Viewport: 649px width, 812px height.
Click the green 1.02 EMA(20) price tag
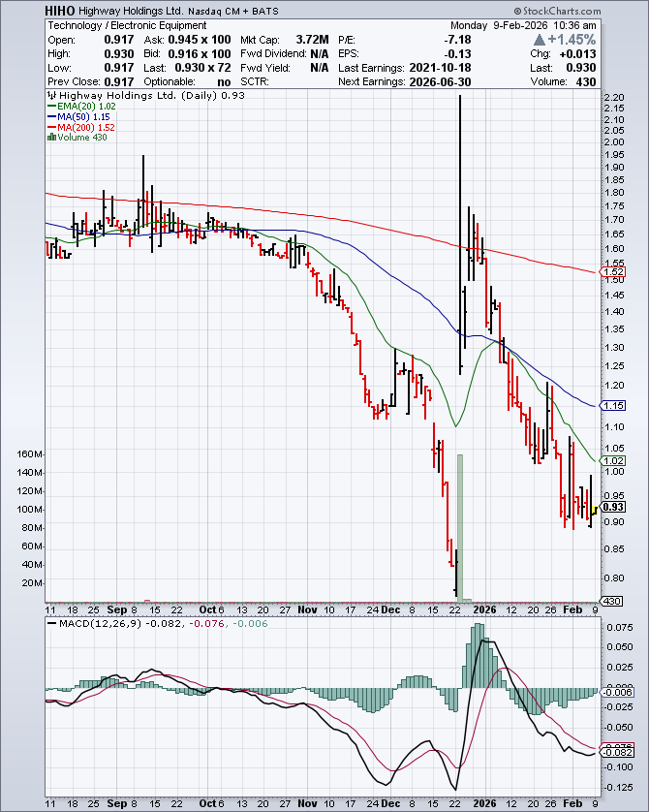(613, 460)
